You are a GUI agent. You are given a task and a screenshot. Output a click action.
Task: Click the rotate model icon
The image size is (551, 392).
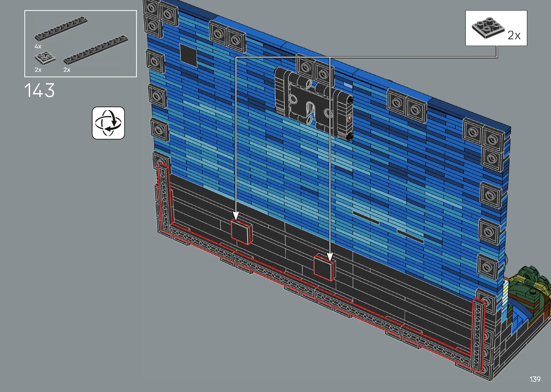click(x=108, y=123)
